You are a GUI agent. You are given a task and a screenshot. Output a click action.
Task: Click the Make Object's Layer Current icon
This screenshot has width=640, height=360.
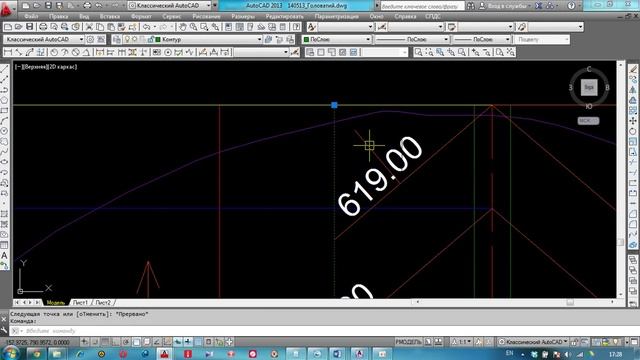tap(268, 40)
